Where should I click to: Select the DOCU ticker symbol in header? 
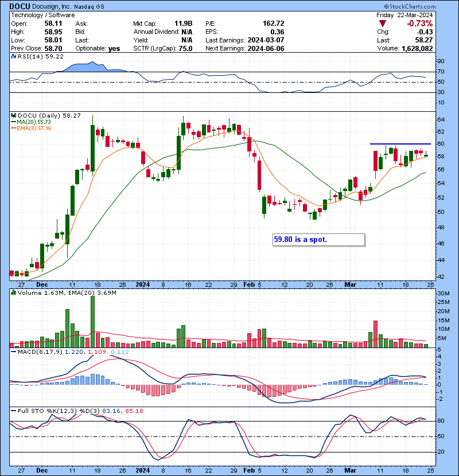[x=20, y=6]
